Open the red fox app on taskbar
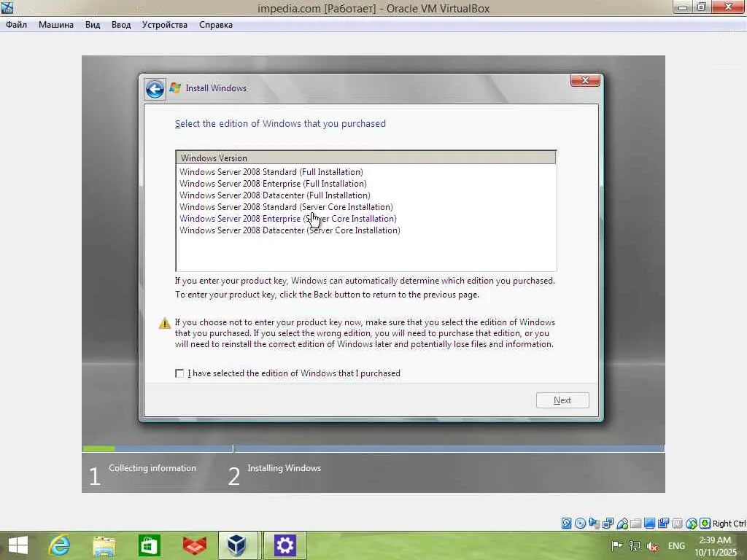Screen dimensions: 747x560 click(x=194, y=545)
